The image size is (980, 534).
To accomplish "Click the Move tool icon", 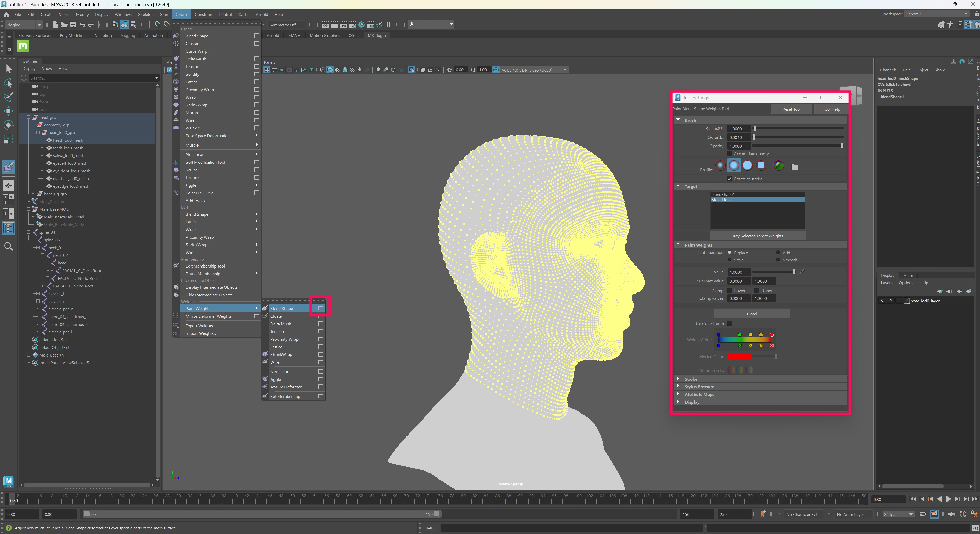I will (8, 111).
